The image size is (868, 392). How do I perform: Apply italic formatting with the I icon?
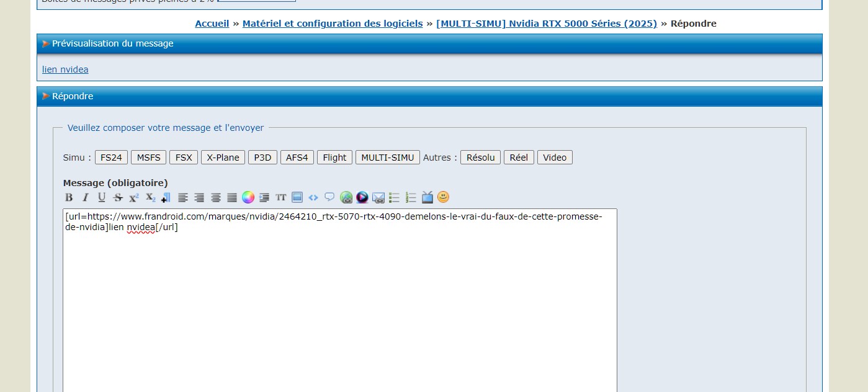[85, 198]
